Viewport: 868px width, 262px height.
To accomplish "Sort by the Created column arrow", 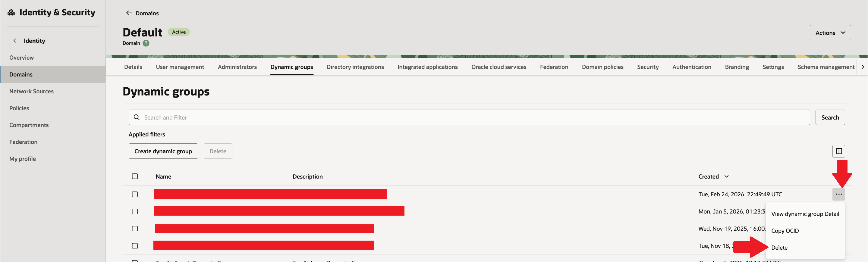I will point(726,176).
